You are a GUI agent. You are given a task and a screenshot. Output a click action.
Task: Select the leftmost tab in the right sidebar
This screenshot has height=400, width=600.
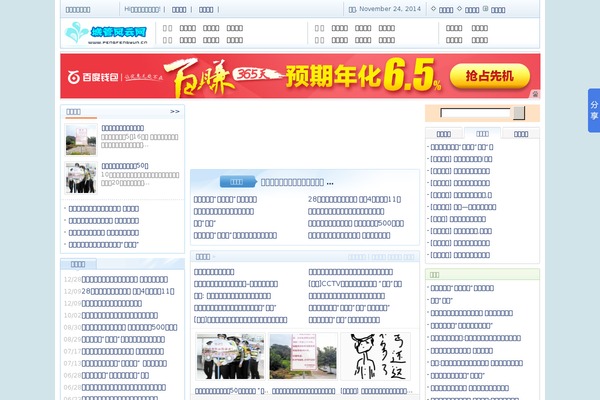click(x=443, y=133)
